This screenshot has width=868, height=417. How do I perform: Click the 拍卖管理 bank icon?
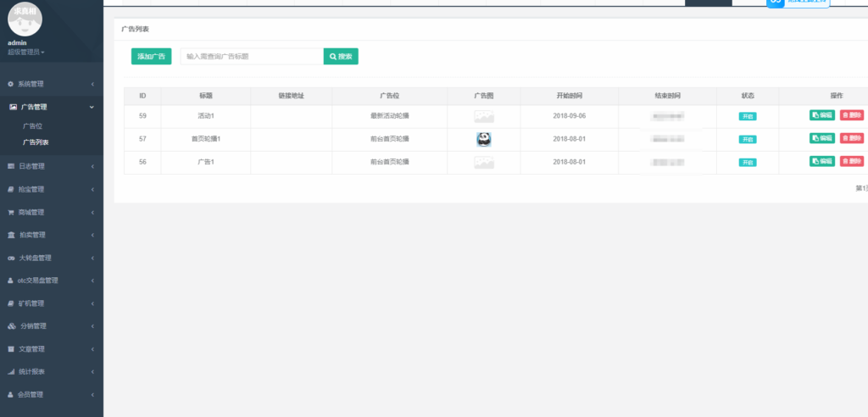tap(11, 235)
